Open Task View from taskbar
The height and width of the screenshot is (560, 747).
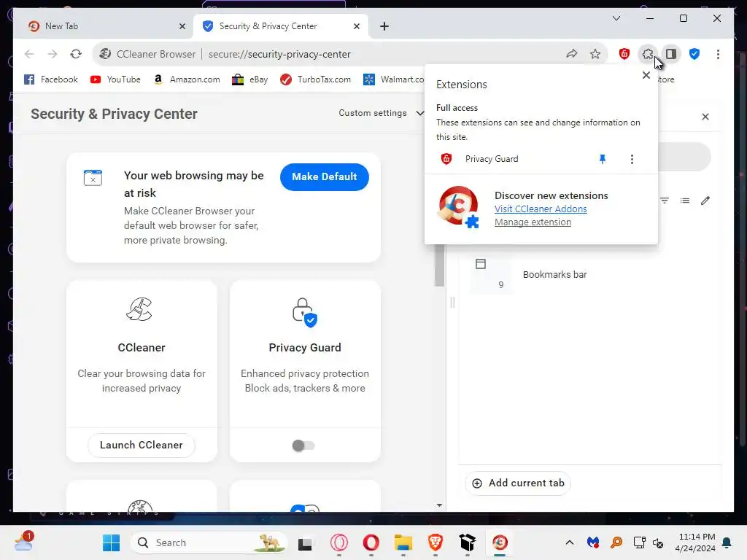(x=305, y=542)
